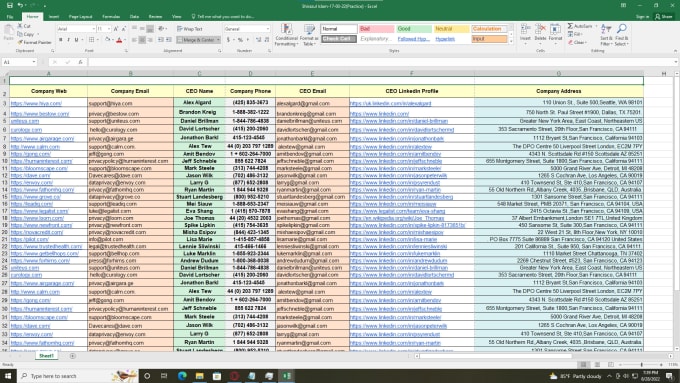Switch to the Data tab
The height and width of the screenshot is (383, 680).
pyautogui.click(x=134, y=16)
